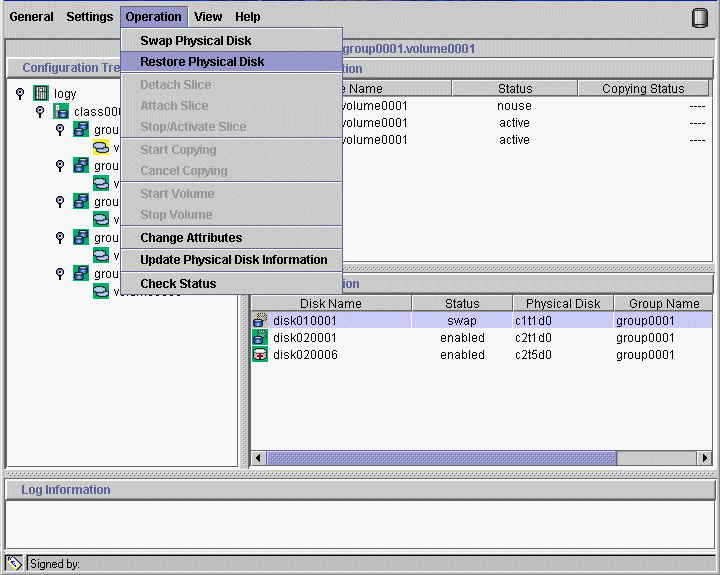Open the Settings menu

click(x=90, y=17)
